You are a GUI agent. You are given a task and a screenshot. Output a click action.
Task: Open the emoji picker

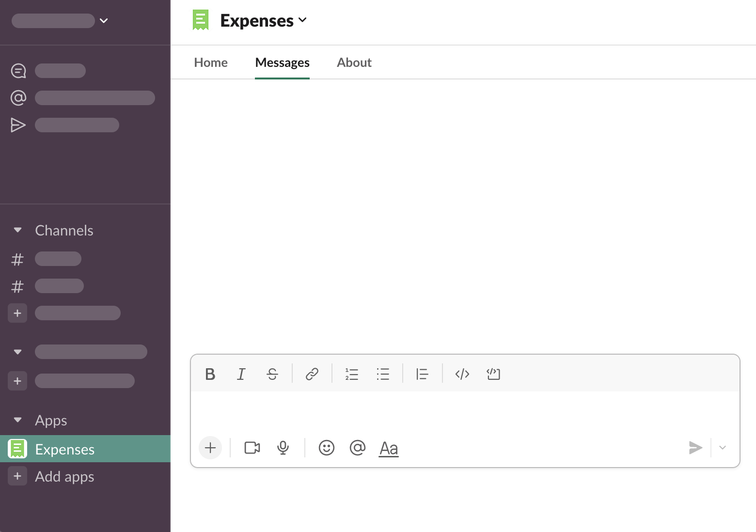point(327,448)
